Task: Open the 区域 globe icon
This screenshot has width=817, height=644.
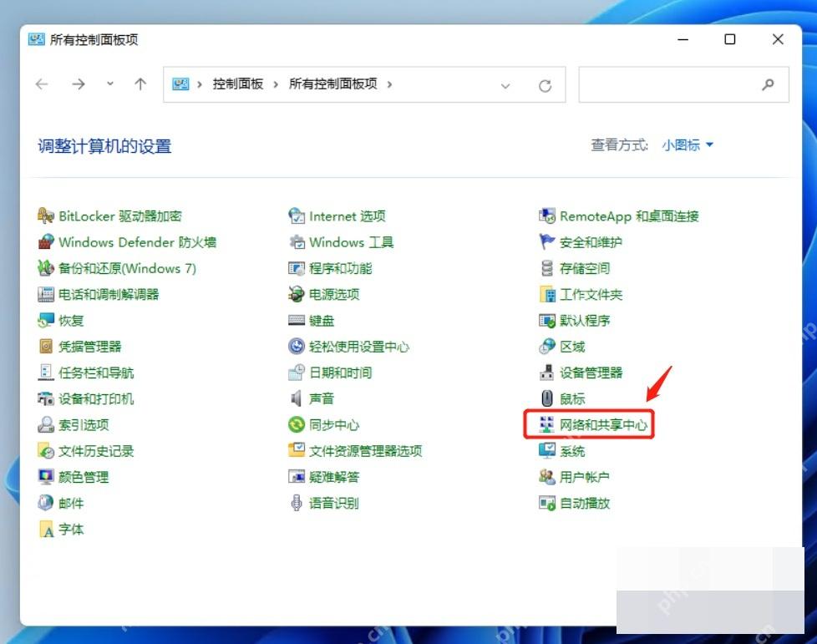Action: coord(547,346)
